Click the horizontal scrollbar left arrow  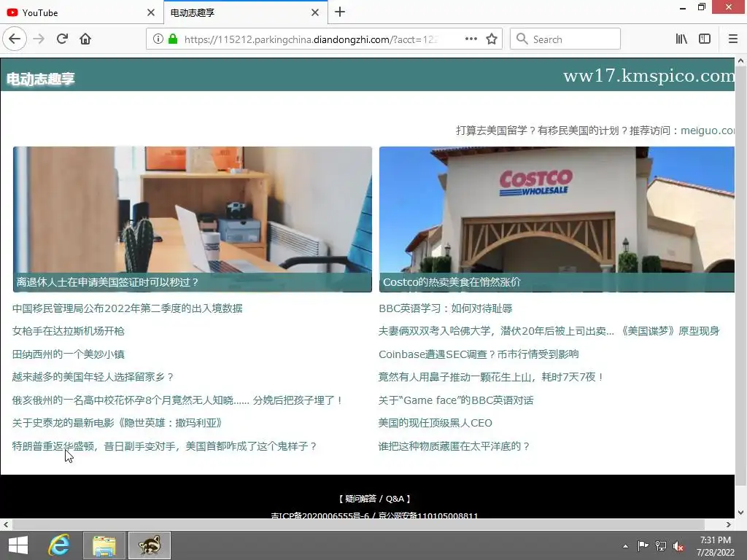click(x=6, y=525)
